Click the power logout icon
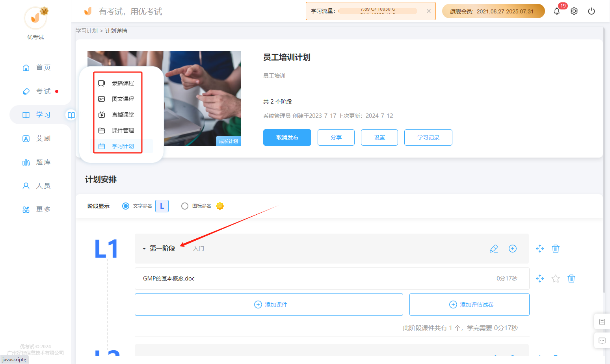The width and height of the screenshot is (610, 364). 591,11
